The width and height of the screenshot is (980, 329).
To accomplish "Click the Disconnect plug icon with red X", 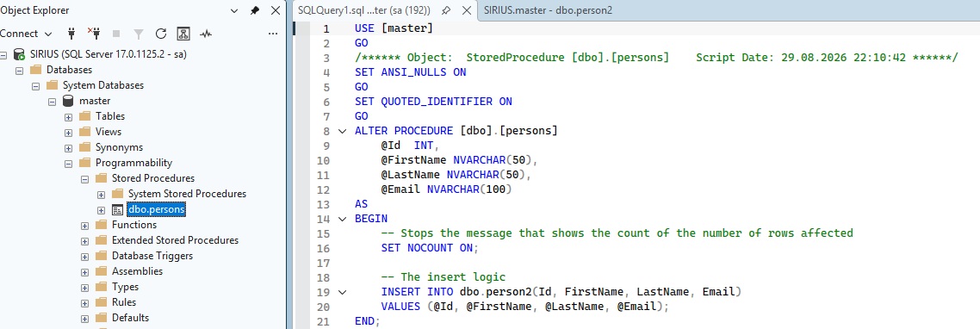I will pyautogui.click(x=94, y=34).
